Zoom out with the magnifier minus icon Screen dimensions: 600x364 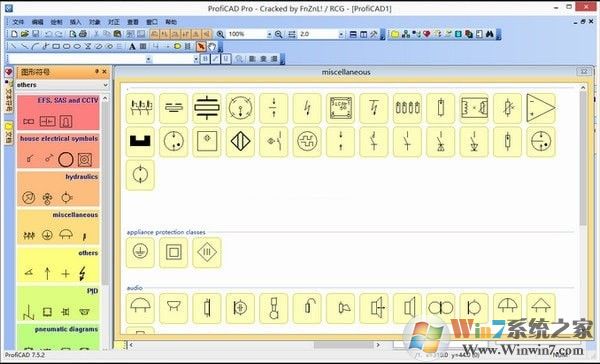point(279,34)
